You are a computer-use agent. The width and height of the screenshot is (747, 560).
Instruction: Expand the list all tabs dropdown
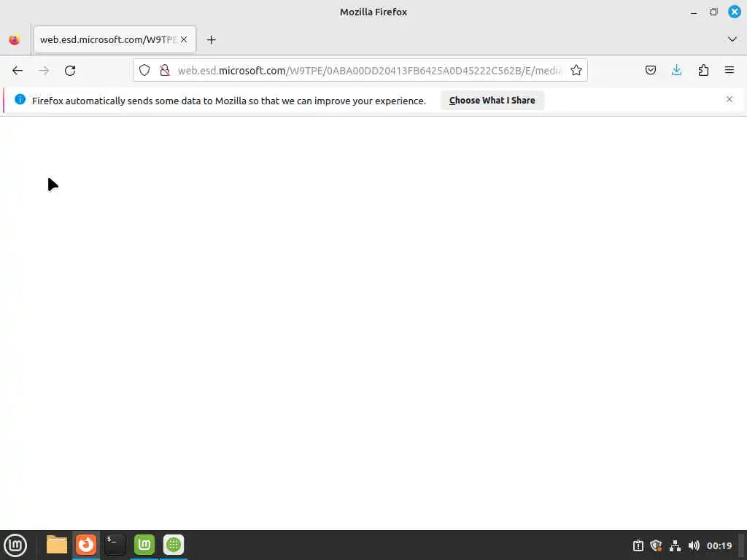pyautogui.click(x=732, y=39)
